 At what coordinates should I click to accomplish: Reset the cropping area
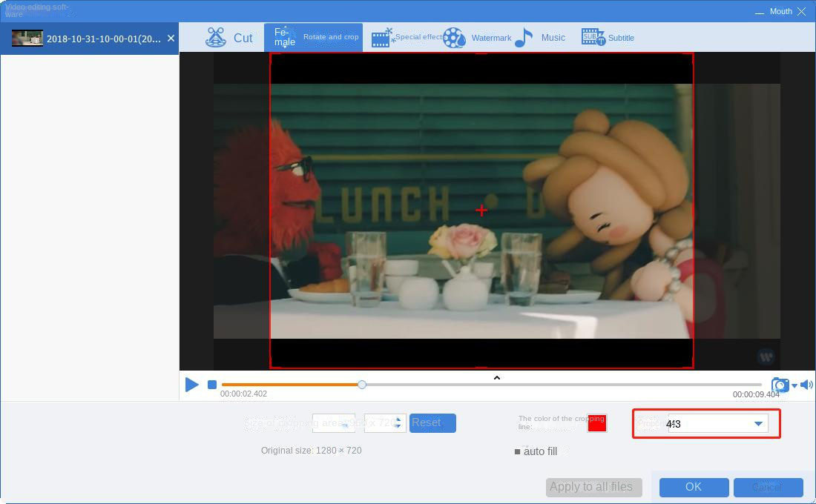(432, 423)
